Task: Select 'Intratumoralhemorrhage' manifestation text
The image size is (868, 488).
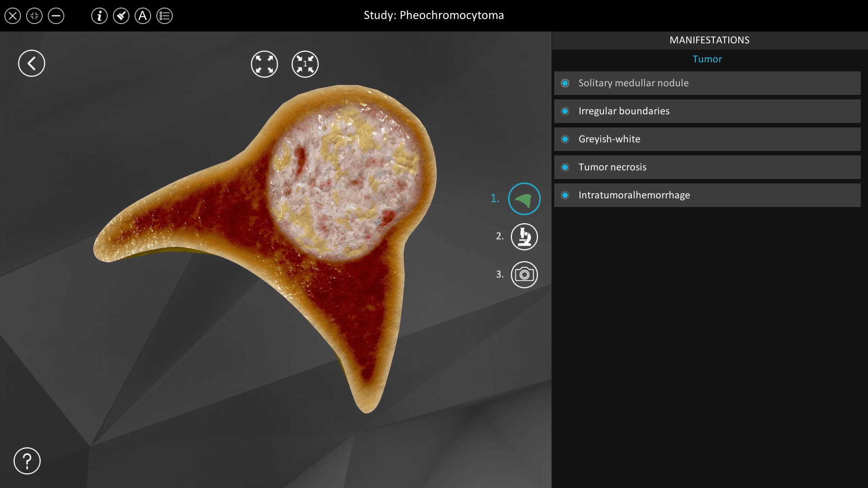Action: 634,195
